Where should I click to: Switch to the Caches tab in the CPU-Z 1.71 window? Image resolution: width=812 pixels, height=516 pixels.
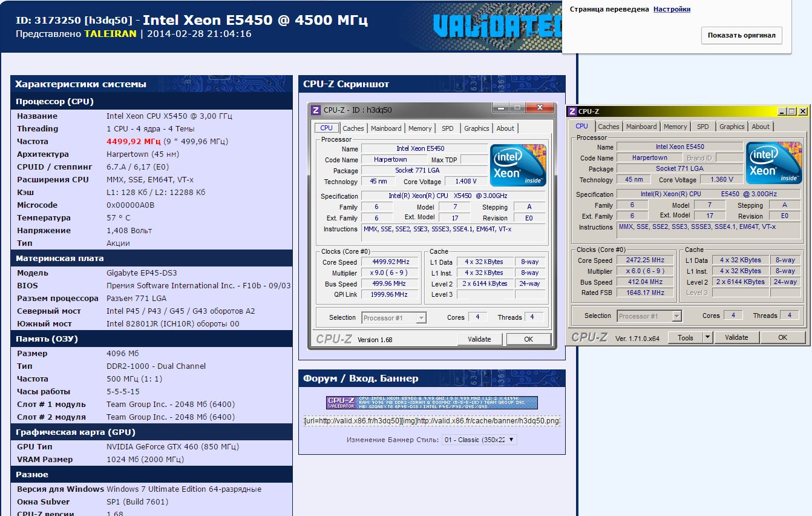point(609,127)
